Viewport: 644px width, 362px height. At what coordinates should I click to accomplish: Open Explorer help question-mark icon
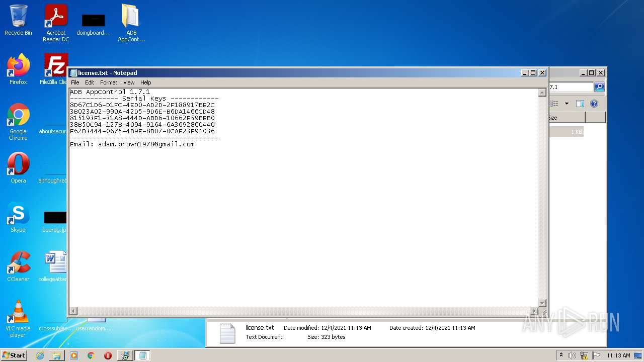[594, 104]
